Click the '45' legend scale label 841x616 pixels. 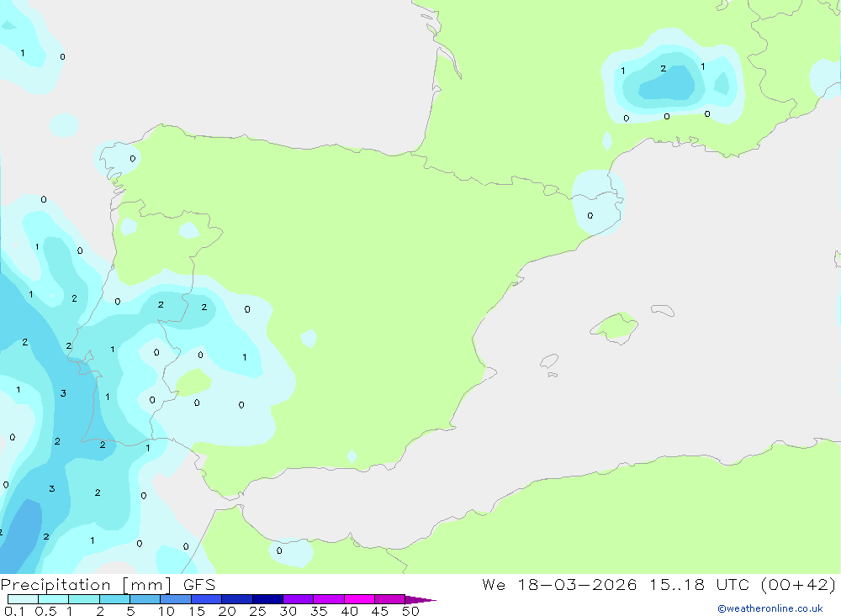pos(380,611)
